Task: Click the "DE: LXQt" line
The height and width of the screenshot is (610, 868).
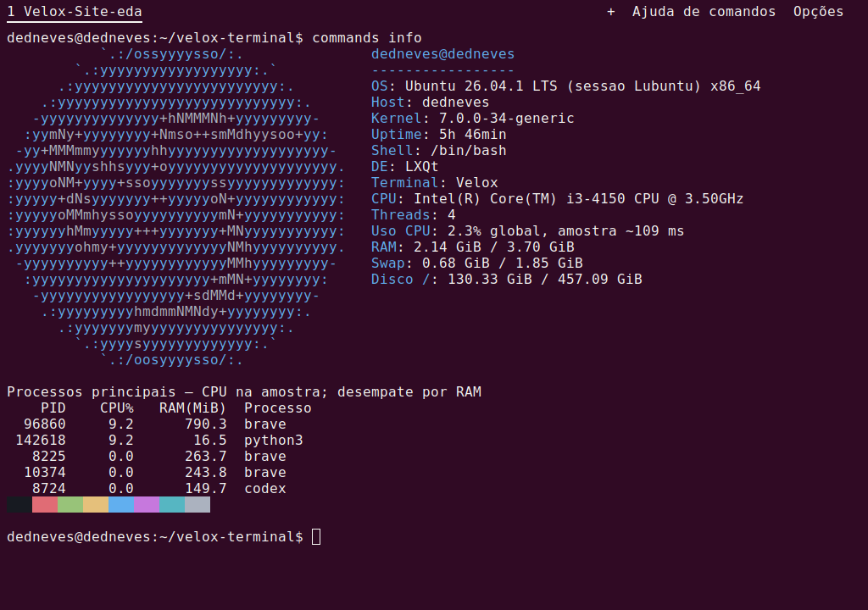Action: pos(404,167)
